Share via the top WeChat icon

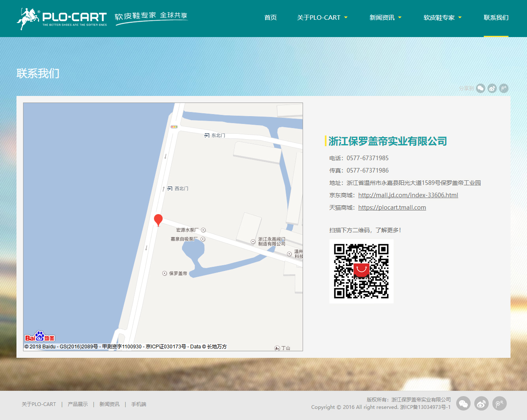[x=480, y=88]
